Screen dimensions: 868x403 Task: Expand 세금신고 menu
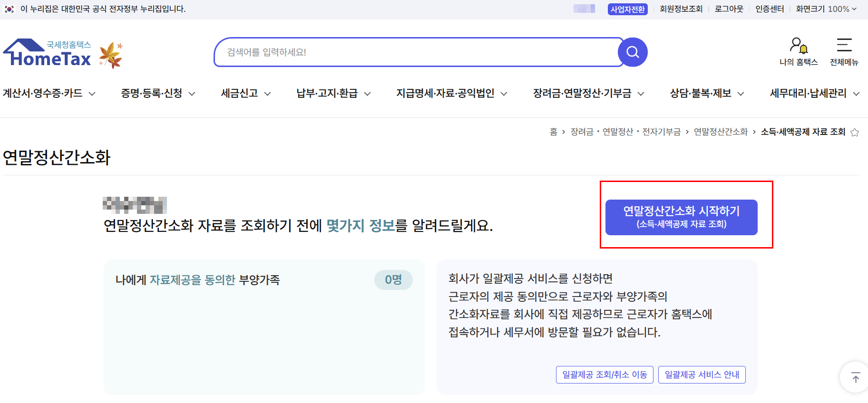click(246, 94)
